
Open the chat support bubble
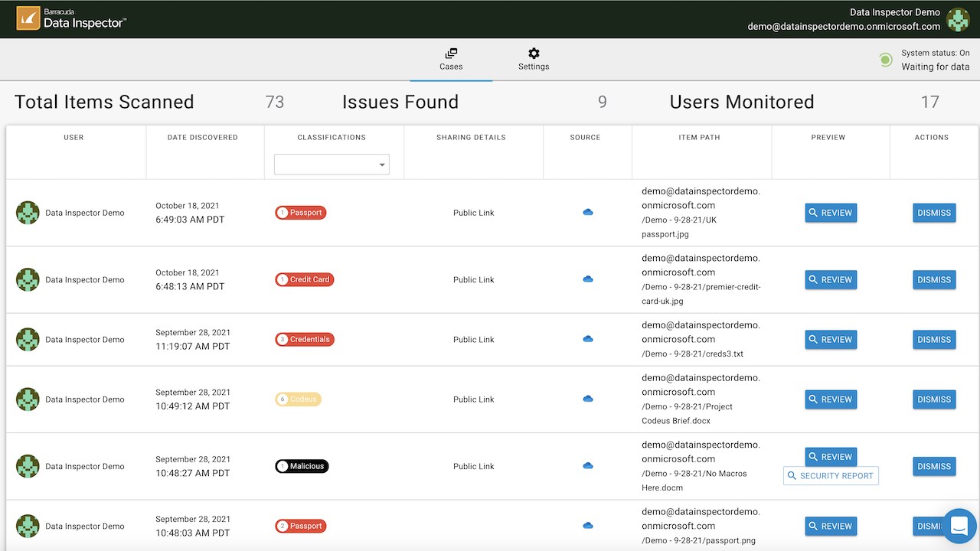coord(959,526)
